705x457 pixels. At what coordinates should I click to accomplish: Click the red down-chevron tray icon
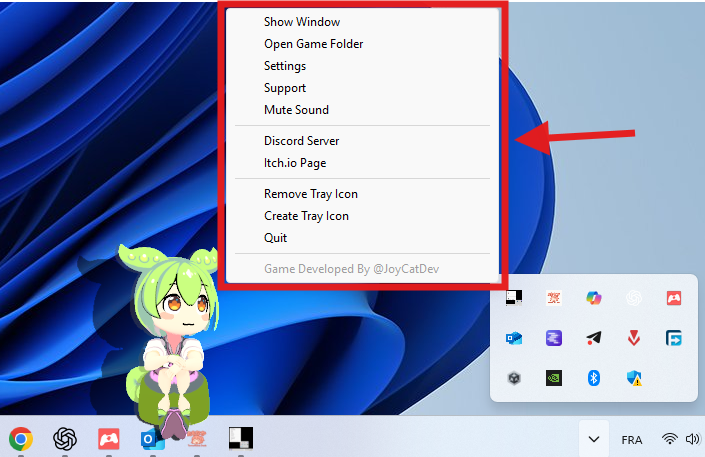(634, 338)
